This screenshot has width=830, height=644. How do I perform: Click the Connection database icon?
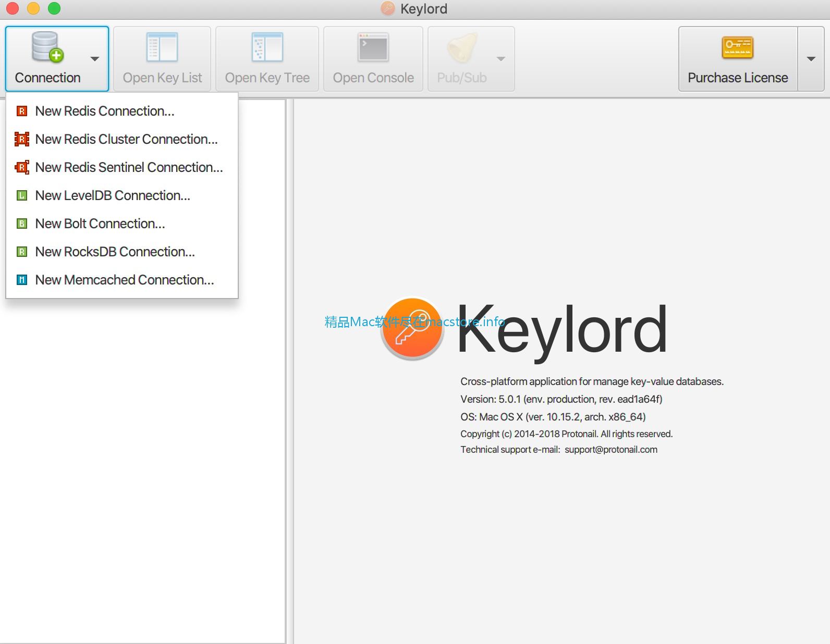tap(47, 47)
